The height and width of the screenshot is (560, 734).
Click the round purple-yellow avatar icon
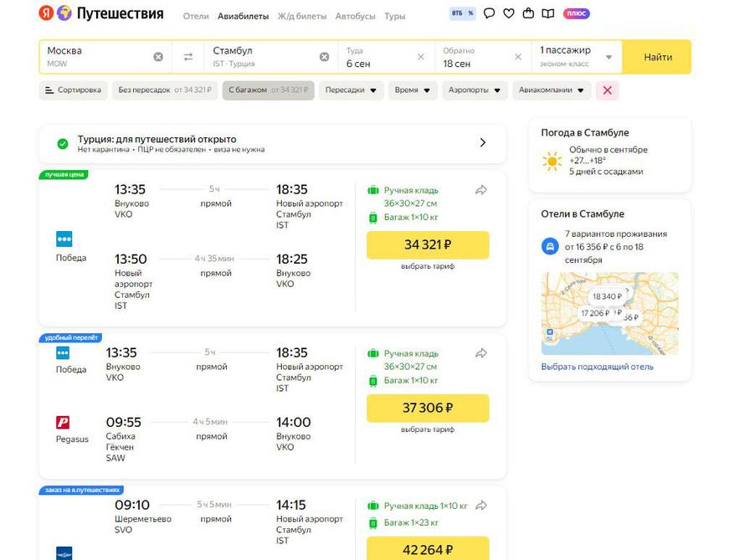pos(64,13)
